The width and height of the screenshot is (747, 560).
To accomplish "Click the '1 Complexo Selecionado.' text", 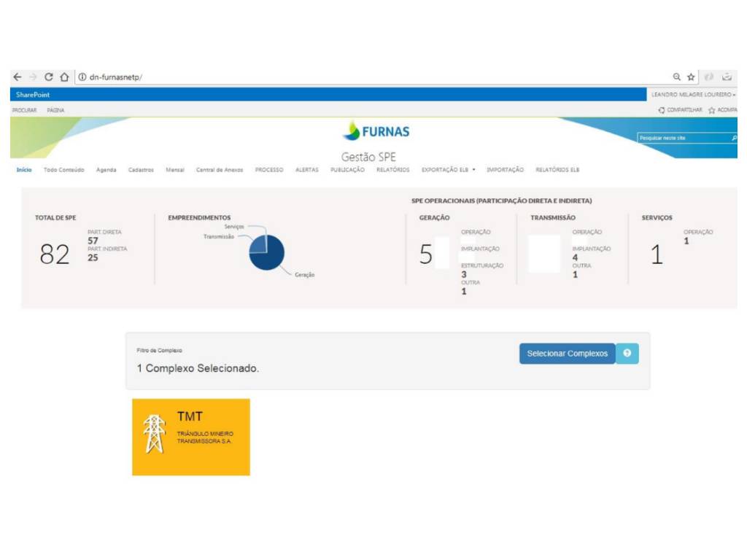I will 198,368.
